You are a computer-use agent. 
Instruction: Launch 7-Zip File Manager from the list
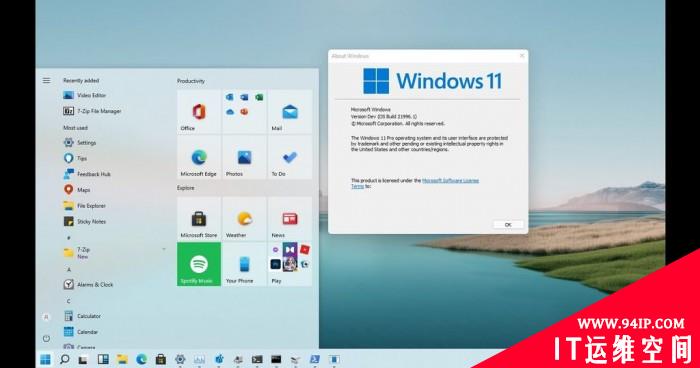click(92, 111)
